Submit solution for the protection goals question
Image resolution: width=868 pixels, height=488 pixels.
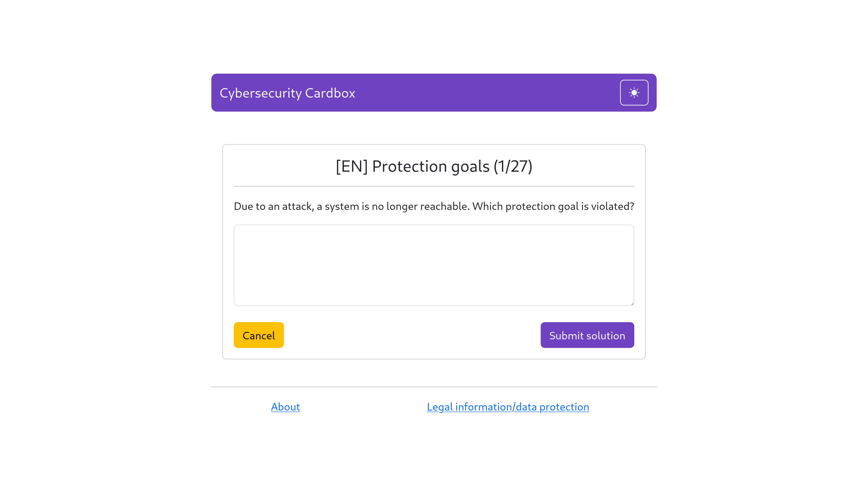pos(587,335)
